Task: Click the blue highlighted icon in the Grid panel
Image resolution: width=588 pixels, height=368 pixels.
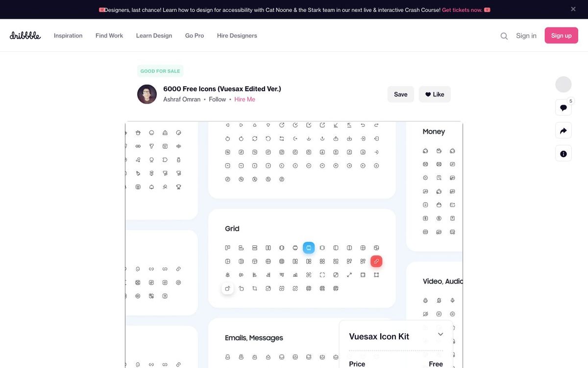Action: coord(309,248)
